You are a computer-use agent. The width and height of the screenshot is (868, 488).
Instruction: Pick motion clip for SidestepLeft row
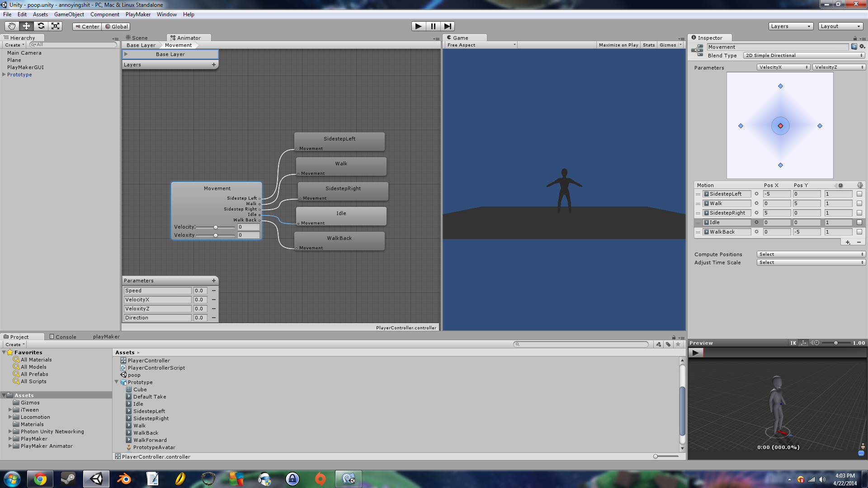756,194
